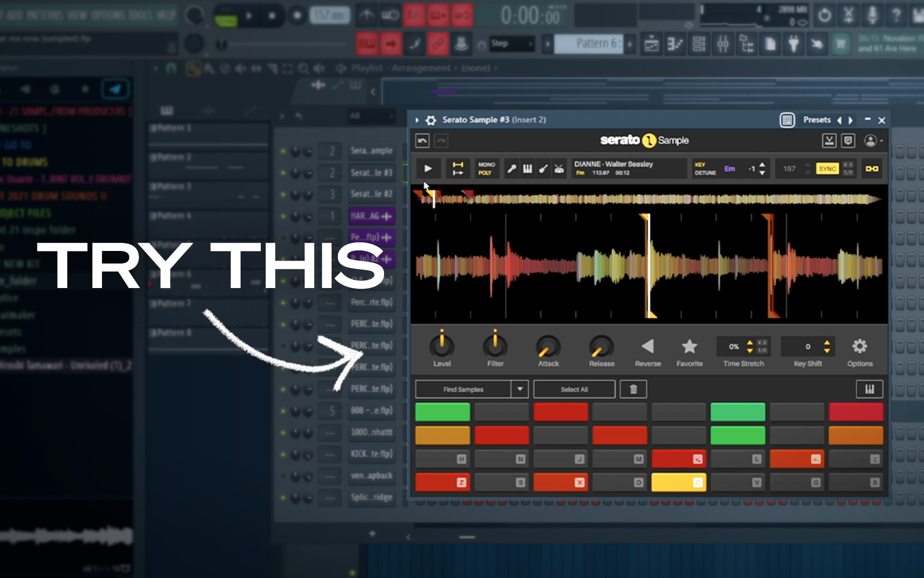The image size is (924, 578).
Task: Click the Level knob
Action: 442,346
